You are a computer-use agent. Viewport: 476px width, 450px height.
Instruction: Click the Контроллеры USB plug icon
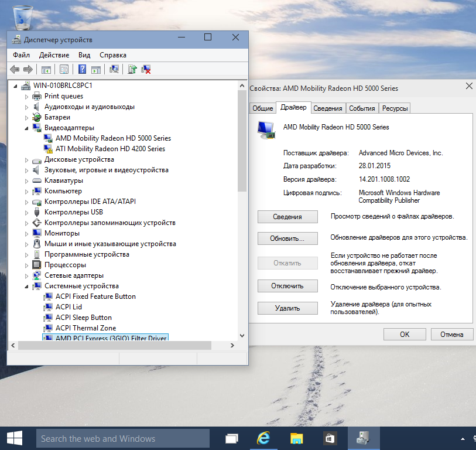37,212
